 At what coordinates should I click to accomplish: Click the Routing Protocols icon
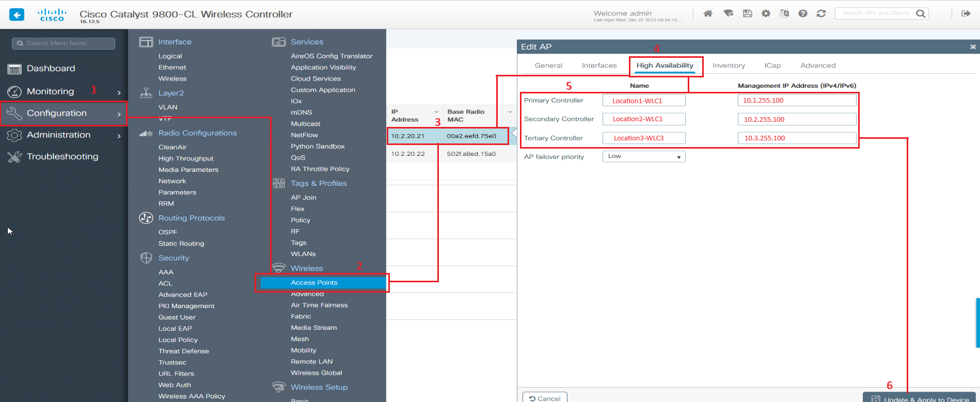146,218
